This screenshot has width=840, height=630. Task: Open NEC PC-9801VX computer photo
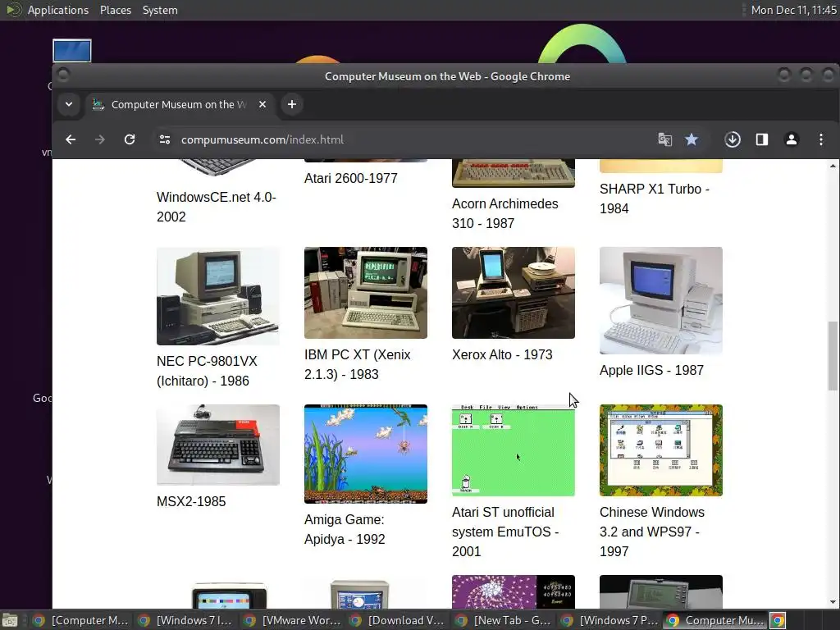(218, 295)
